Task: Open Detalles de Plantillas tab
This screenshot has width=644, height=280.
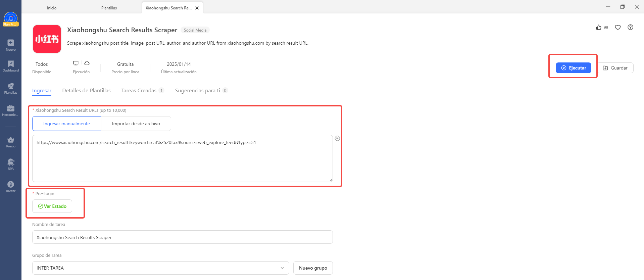Action: 87,91
